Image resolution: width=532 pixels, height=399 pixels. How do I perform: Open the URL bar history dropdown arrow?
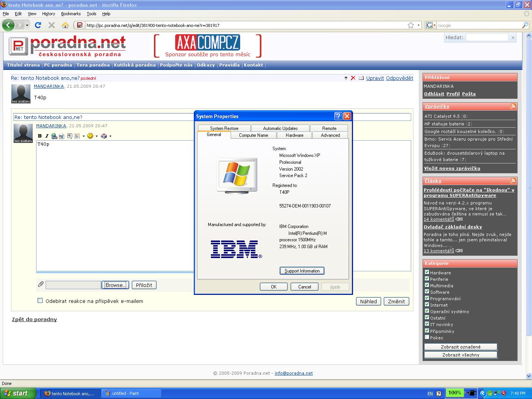tap(419, 25)
